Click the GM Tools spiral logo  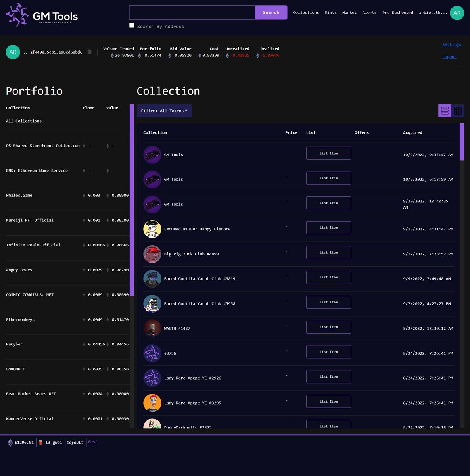click(x=16, y=15)
